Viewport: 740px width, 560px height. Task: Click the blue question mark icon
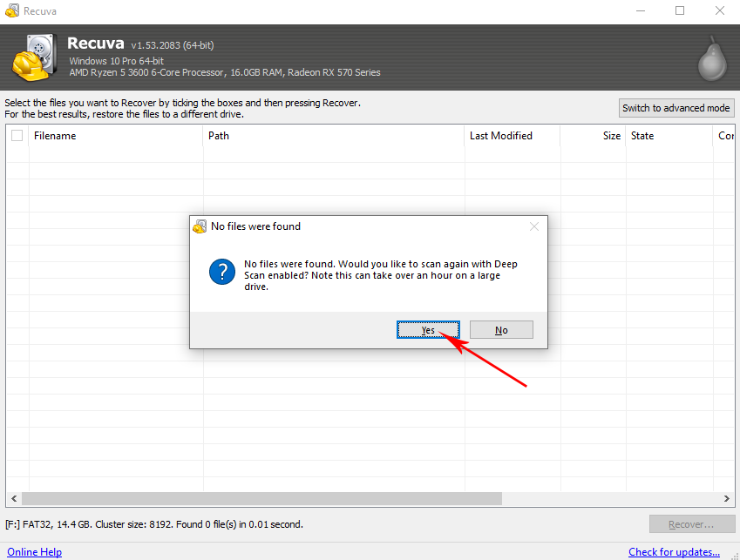coord(222,272)
